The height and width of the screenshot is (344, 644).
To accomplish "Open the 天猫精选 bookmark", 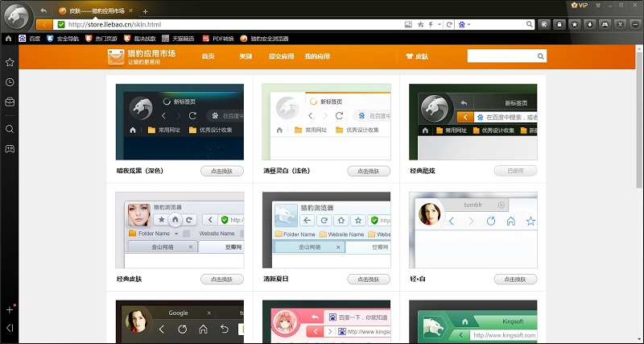I will [178, 39].
